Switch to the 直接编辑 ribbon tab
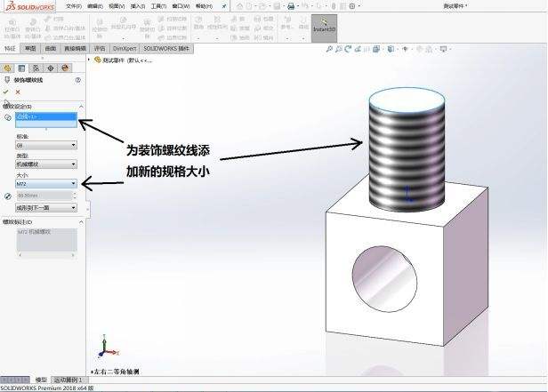The height and width of the screenshot is (392, 548). (75, 49)
